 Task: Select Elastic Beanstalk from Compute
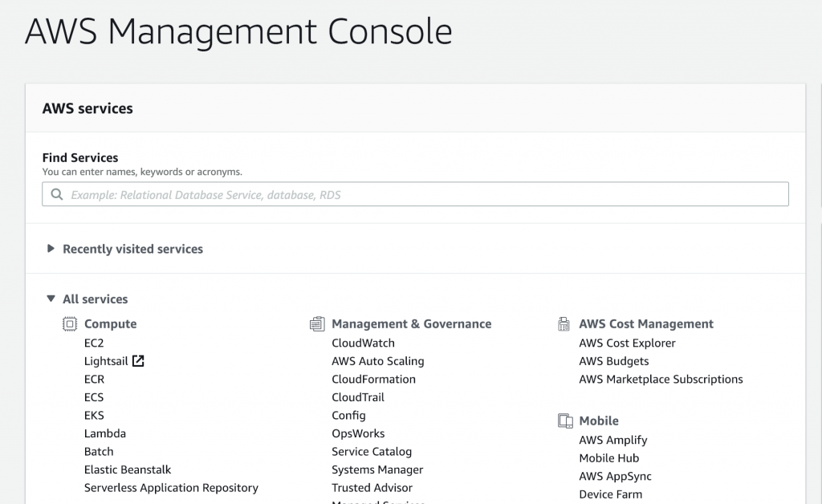[x=128, y=470]
